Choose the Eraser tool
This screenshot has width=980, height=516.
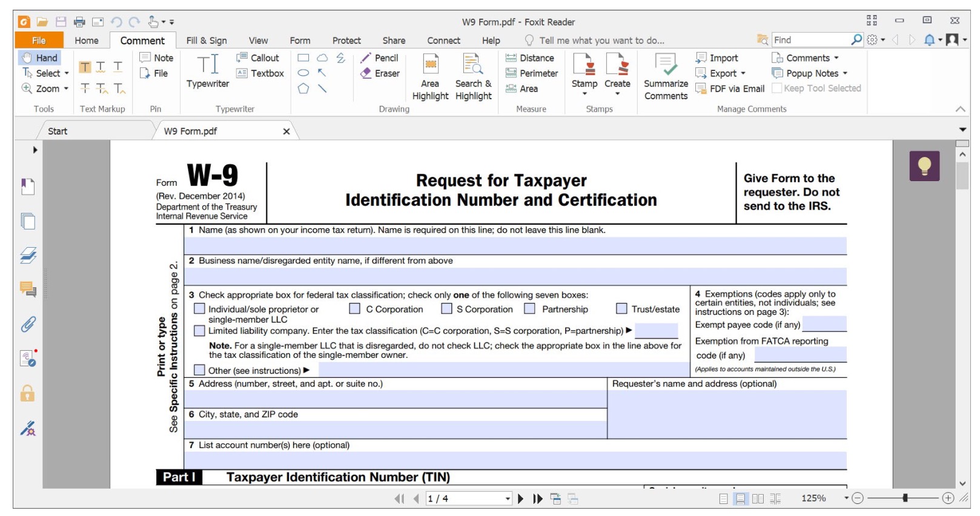[x=380, y=73]
